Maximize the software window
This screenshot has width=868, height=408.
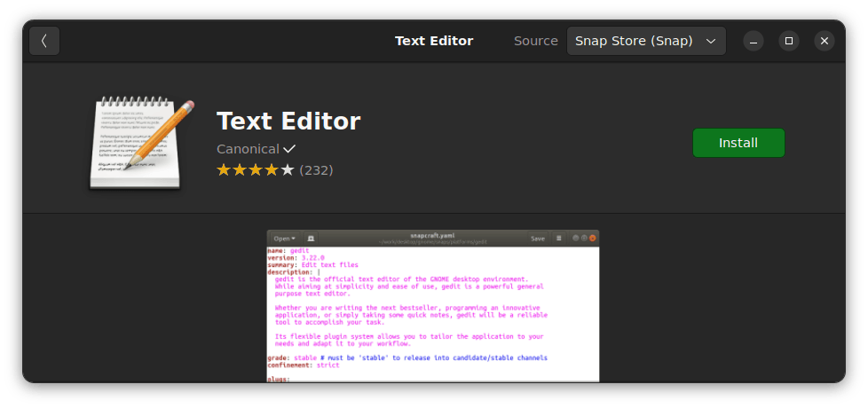pyautogui.click(x=788, y=41)
